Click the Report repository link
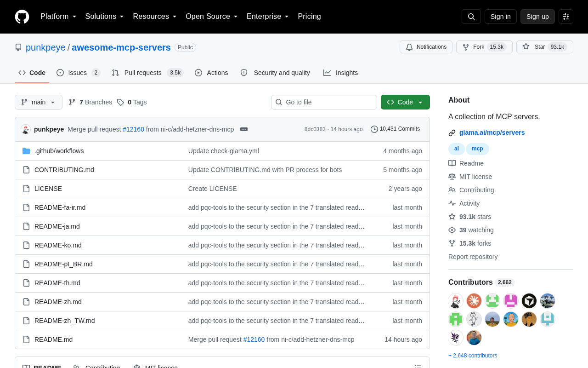 (x=473, y=257)
